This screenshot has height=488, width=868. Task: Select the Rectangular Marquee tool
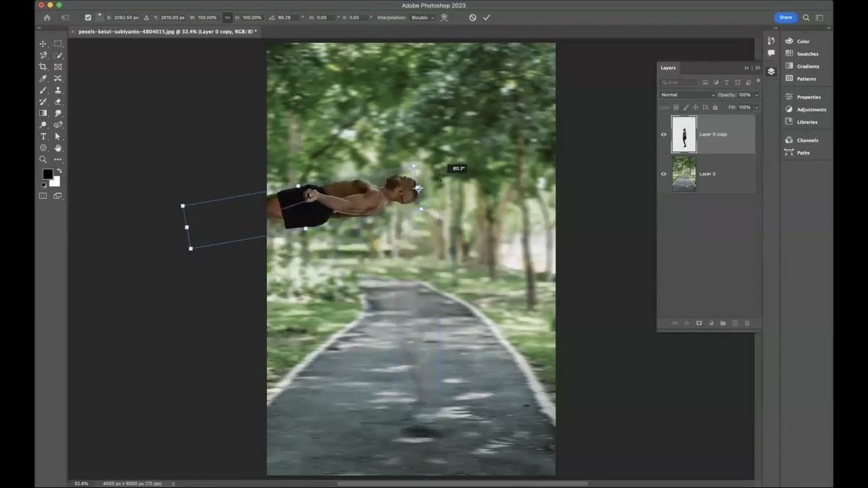(x=58, y=43)
